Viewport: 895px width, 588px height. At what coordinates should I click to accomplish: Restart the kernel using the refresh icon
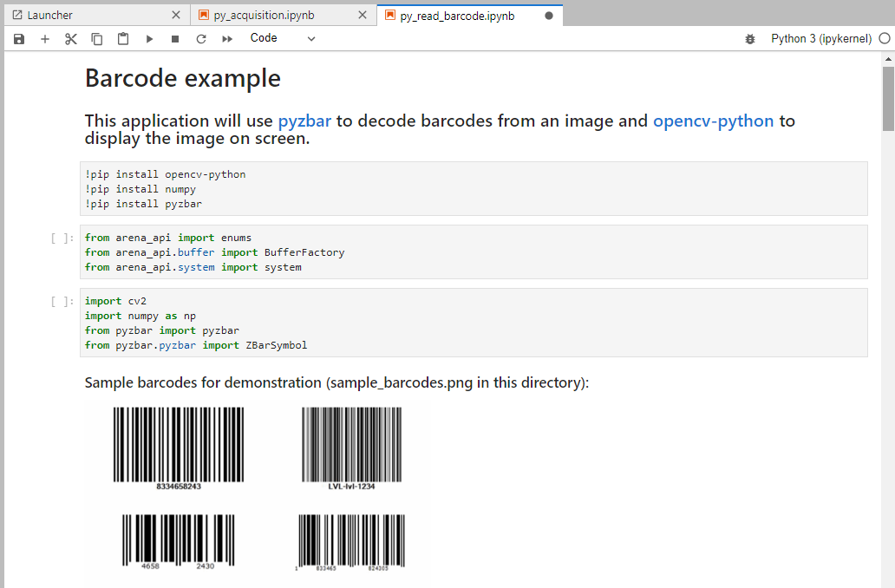201,39
